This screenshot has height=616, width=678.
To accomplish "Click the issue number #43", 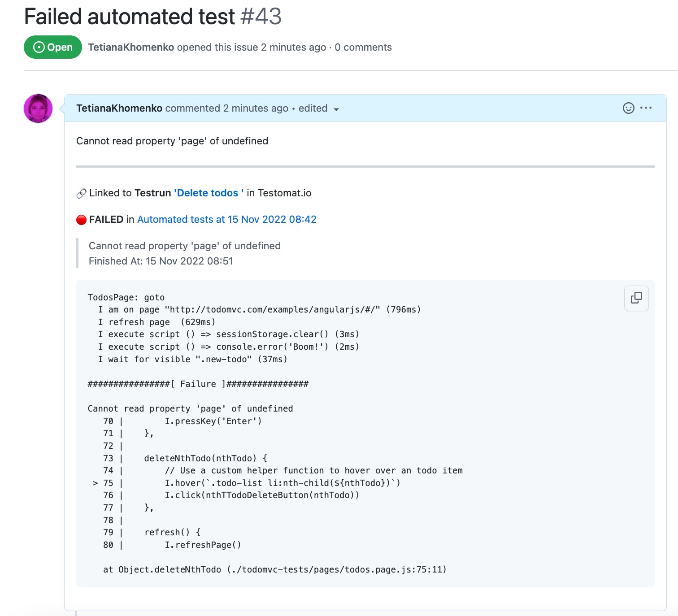I will click(x=261, y=17).
